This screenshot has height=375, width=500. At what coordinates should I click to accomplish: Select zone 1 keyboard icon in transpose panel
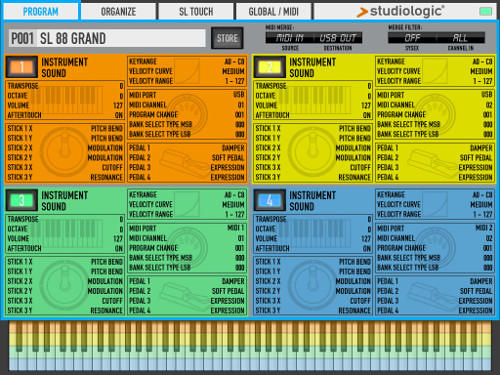pos(67,100)
